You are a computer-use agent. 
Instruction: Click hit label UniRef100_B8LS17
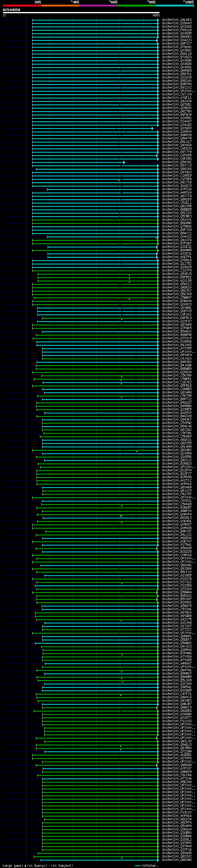pyautogui.click(x=177, y=142)
